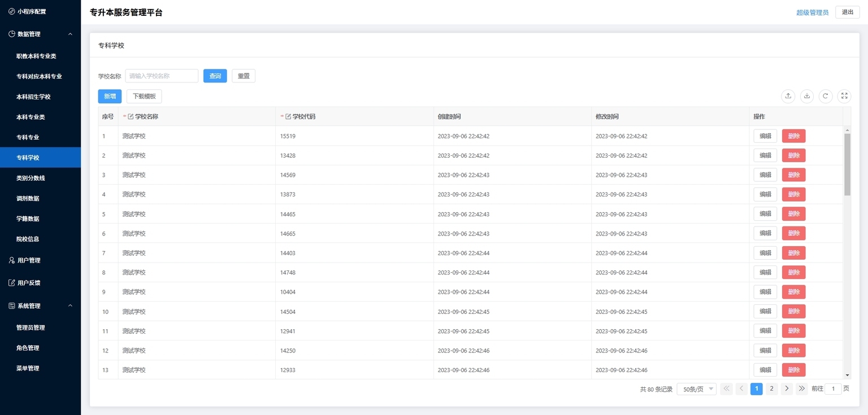Click the table's vertical scrollbar thumb
This screenshot has width=868, height=415.
(847, 164)
